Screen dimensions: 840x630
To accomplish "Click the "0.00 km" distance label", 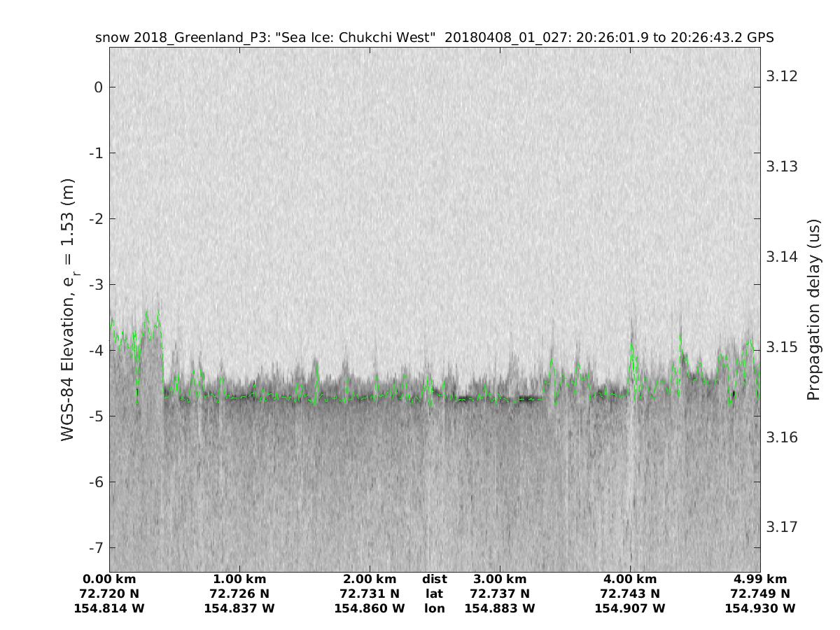I will tap(109, 579).
